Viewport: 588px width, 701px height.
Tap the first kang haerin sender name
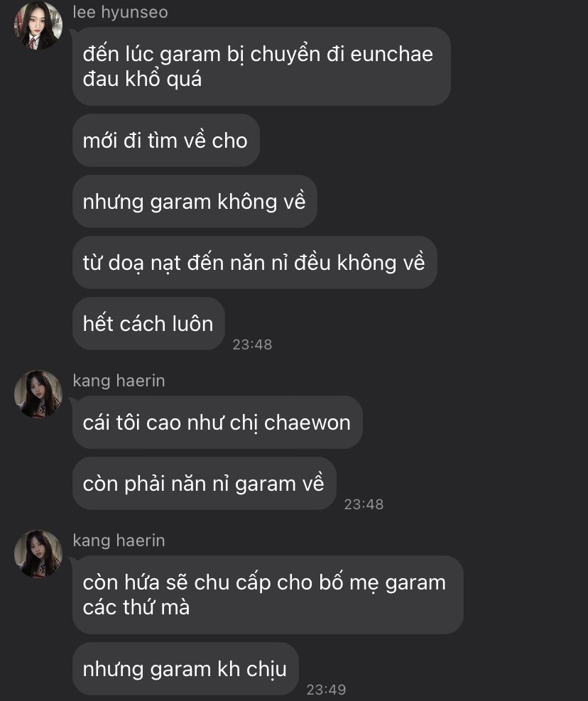119,381
